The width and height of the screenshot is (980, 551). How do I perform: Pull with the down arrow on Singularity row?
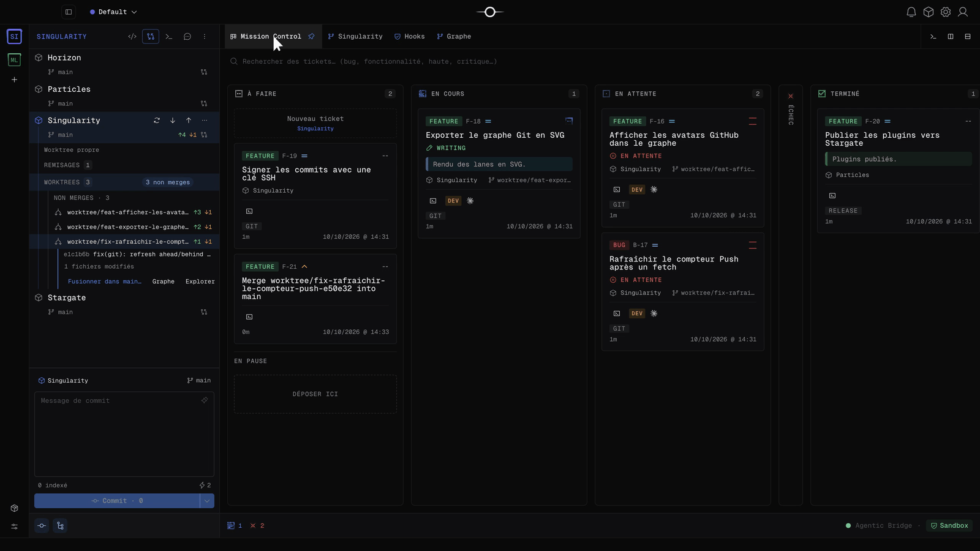(x=173, y=121)
